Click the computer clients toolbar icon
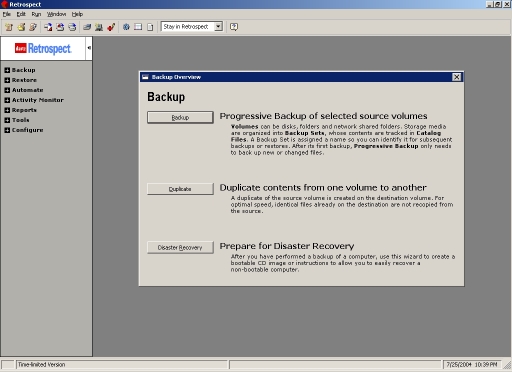512x372 pixels. [x=99, y=27]
